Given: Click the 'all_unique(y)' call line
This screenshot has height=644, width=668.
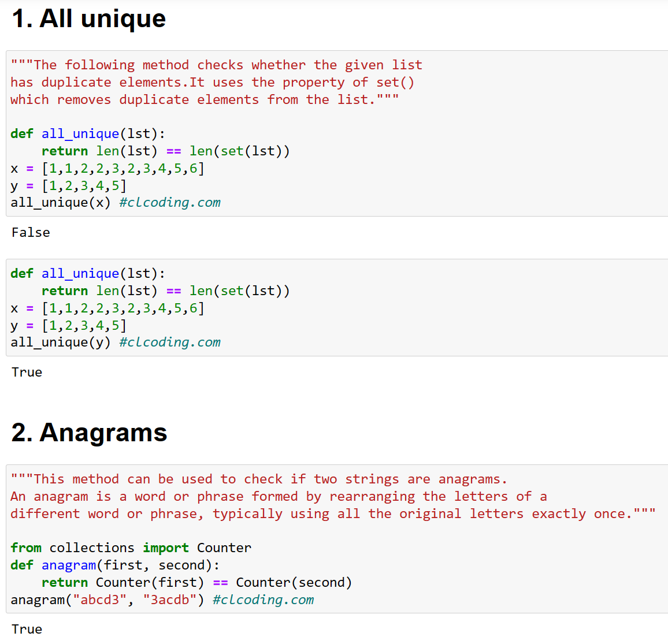Looking at the screenshot, I should [x=60, y=342].
